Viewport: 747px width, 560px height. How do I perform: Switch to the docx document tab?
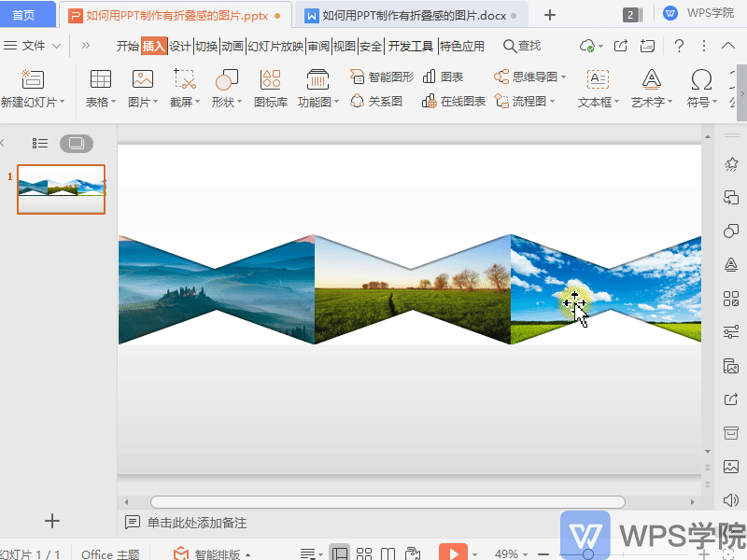[411, 16]
